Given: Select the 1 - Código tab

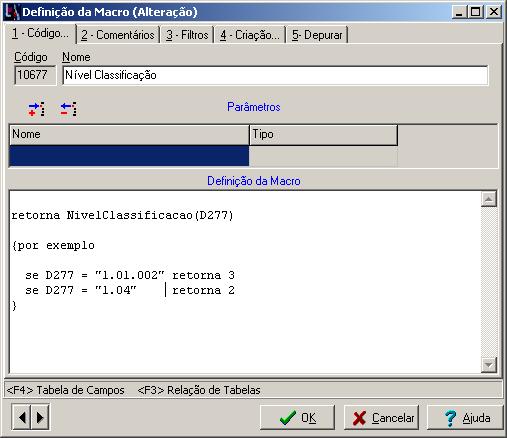Looking at the screenshot, I should (40, 34).
